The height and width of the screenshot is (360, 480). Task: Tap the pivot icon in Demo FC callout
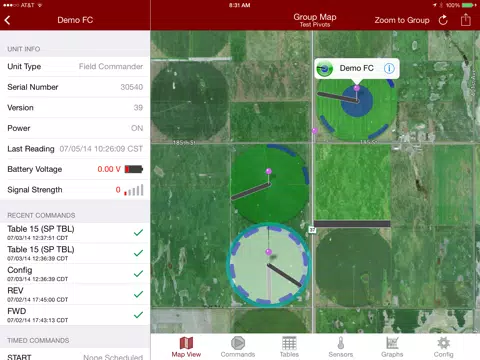click(324, 69)
